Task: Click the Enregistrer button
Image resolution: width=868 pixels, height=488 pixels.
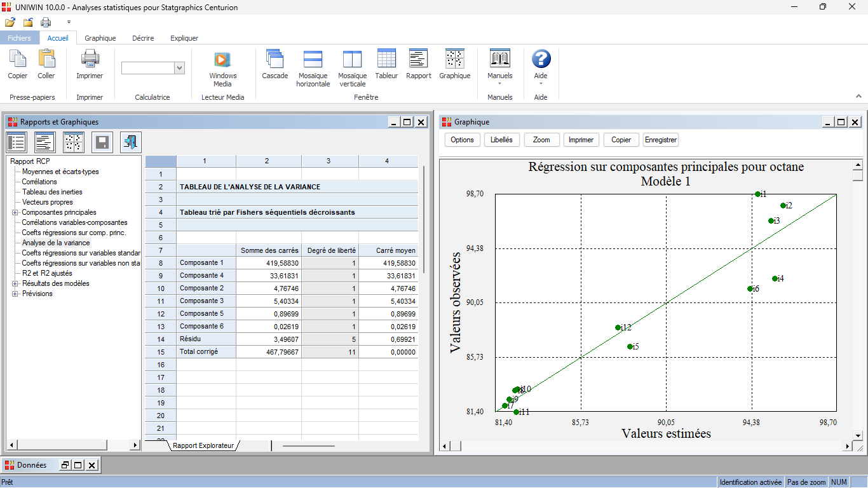Action: click(661, 140)
